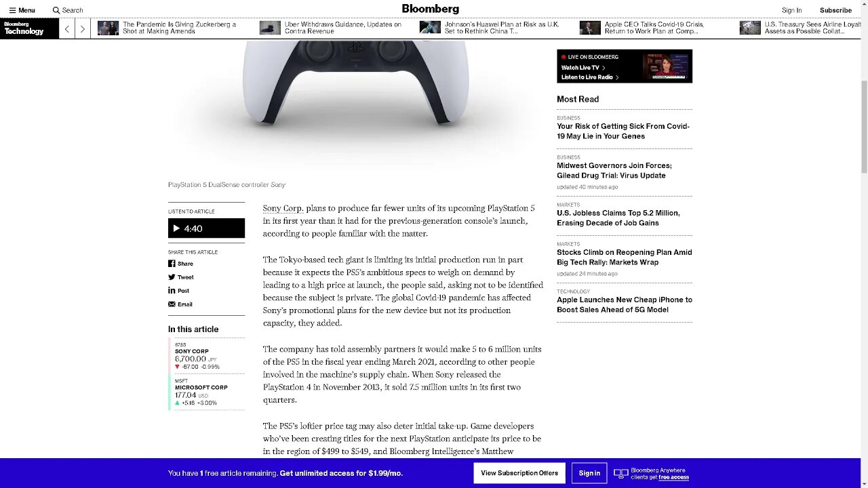The height and width of the screenshot is (488, 868).
Task: Open 'Midwest Governors Join Forces' story
Action: (x=614, y=170)
